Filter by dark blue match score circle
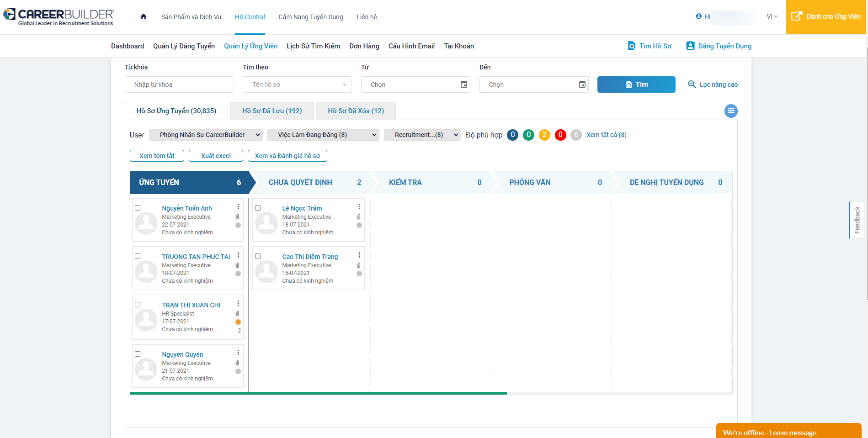This screenshot has height=438, width=868. (513, 135)
